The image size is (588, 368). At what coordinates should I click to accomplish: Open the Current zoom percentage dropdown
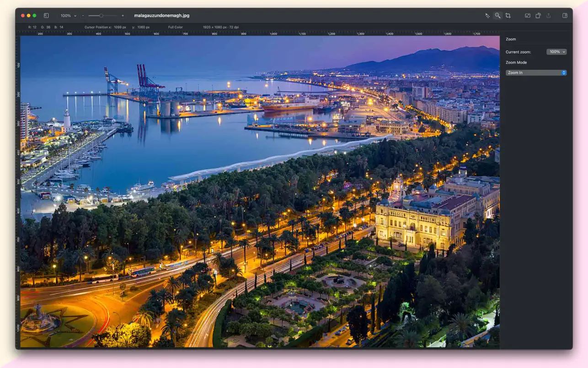556,52
